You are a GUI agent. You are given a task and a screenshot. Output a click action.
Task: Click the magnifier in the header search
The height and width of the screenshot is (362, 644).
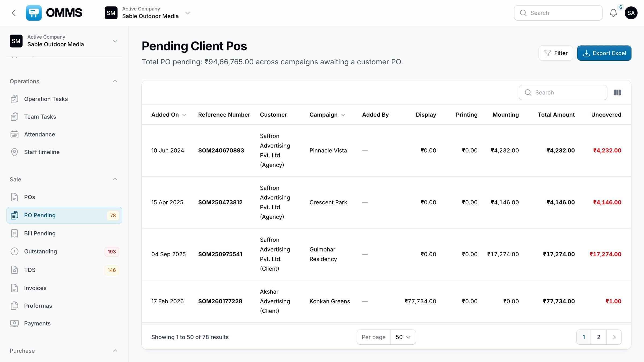click(523, 13)
